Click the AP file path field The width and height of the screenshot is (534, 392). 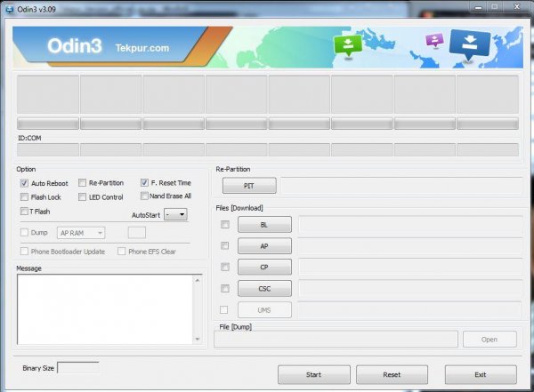[410, 246]
